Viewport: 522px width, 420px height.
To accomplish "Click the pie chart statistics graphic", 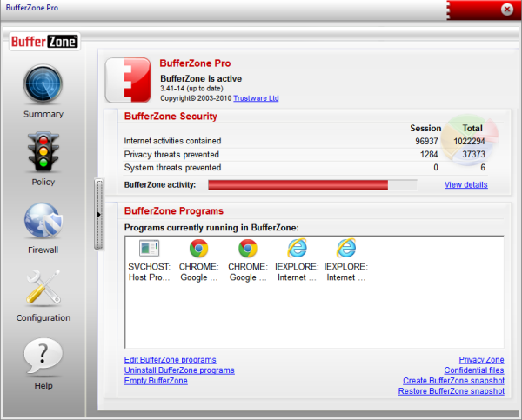I will [x=470, y=140].
